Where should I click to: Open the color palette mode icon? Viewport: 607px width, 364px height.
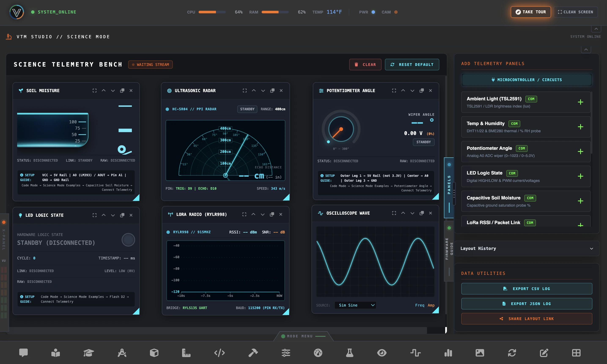coord(318,353)
